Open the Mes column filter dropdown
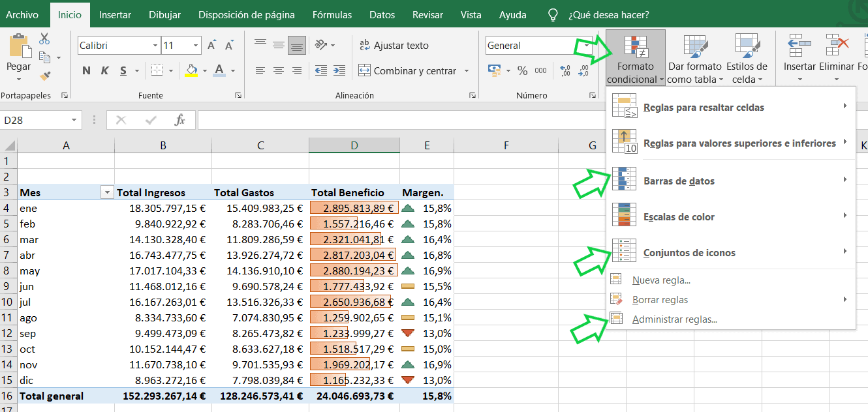 click(x=107, y=192)
